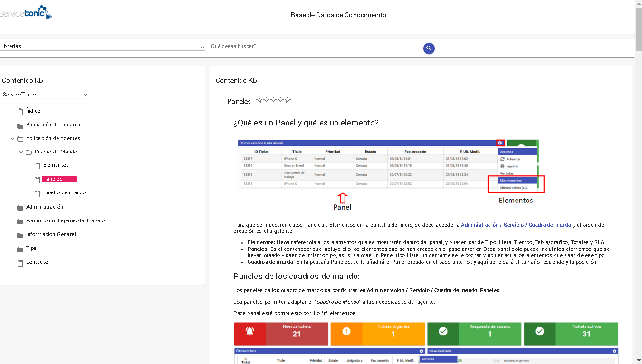Viewport: 642px width, 364px height.
Task: Follow the Administración / Servicio / Cuadro de mando link
Action: [x=516, y=225]
